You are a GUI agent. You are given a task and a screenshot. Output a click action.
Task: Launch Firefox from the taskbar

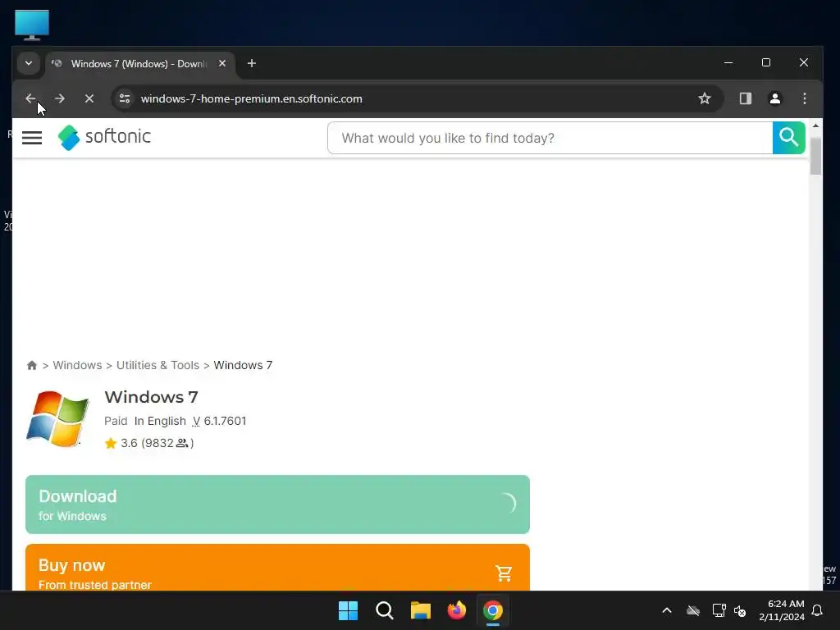click(457, 610)
